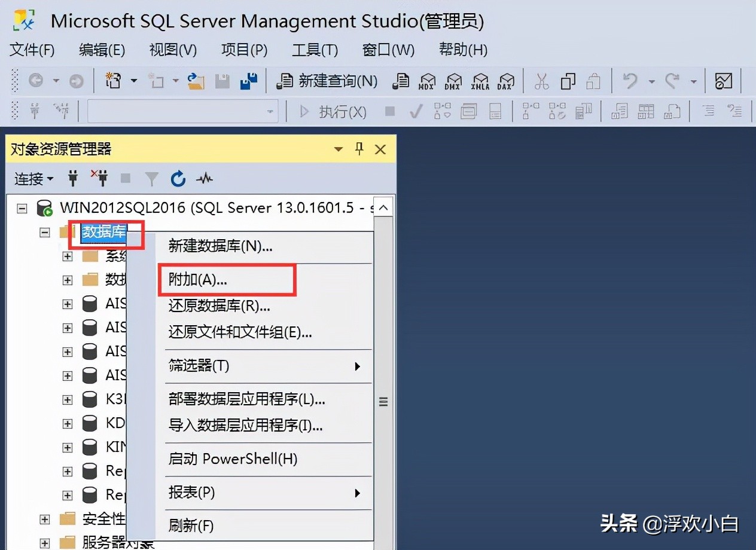Open the 连接 dropdown in Object Explorer

click(x=33, y=178)
